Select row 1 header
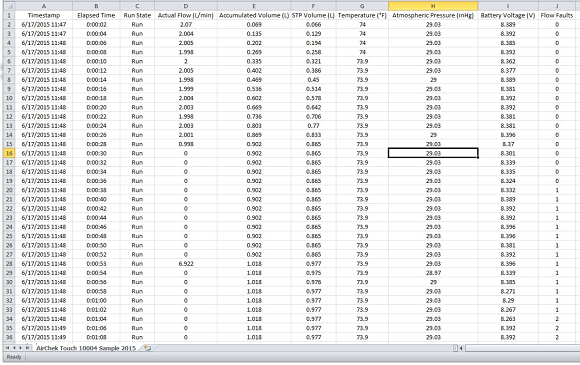The width and height of the screenshot is (580, 365). tap(9, 15)
